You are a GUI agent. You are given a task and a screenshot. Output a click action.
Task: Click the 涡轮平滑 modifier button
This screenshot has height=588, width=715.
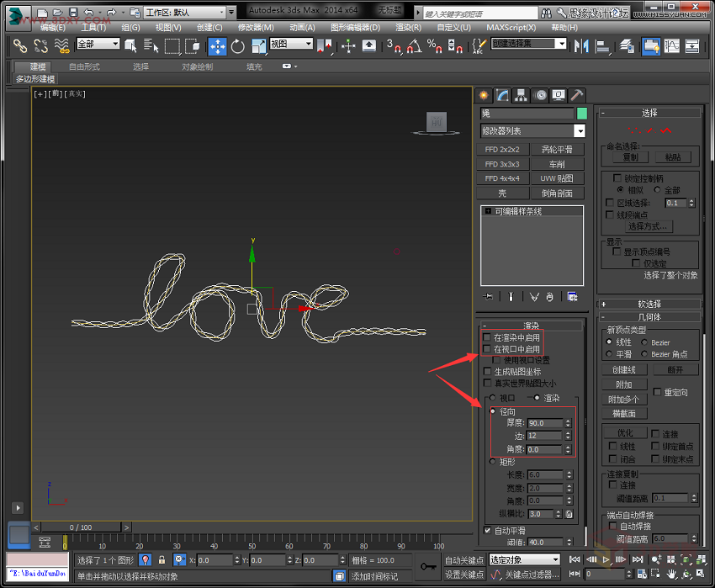[557, 149]
